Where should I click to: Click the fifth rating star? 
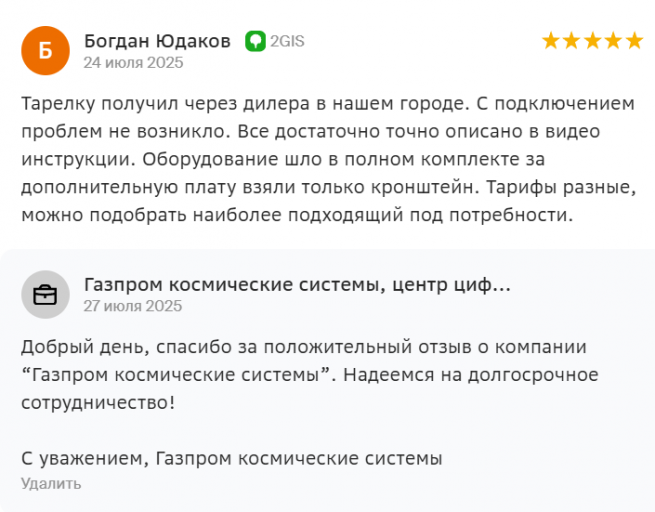coord(634,41)
